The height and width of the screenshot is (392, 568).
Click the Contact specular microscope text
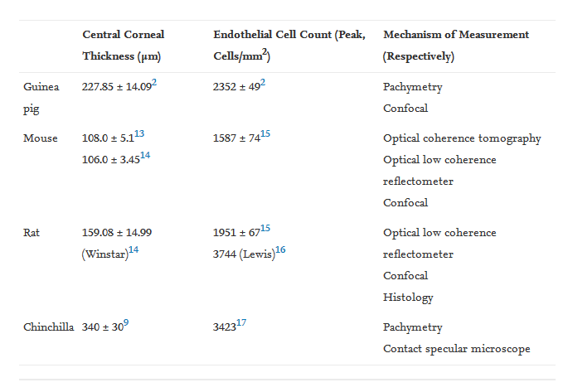(456, 349)
